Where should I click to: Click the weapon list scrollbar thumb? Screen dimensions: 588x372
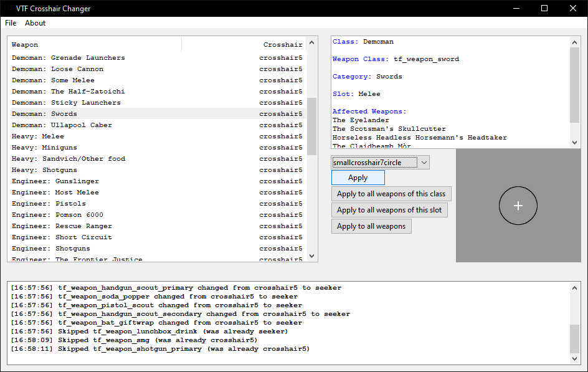point(311,126)
